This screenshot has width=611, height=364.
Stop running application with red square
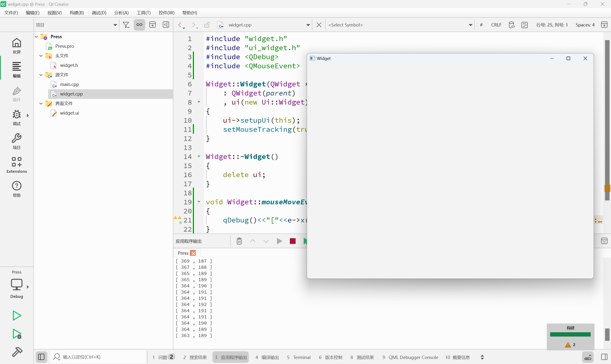pyautogui.click(x=292, y=241)
